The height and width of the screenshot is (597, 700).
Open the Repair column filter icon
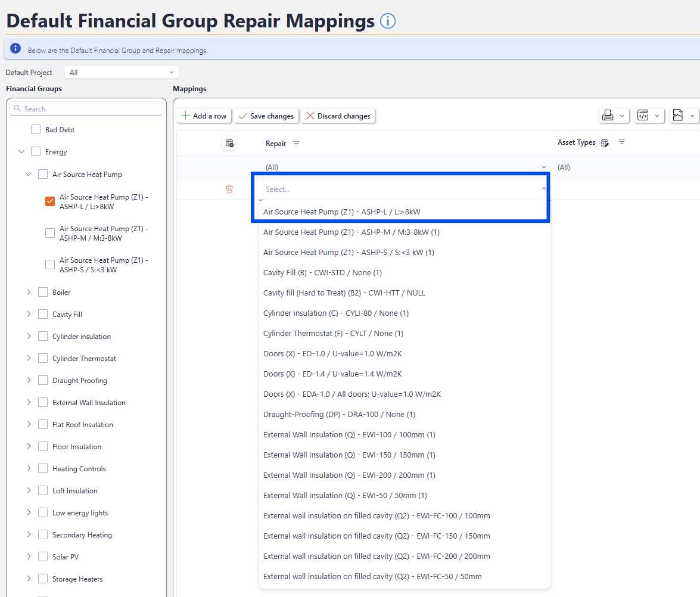(x=297, y=144)
